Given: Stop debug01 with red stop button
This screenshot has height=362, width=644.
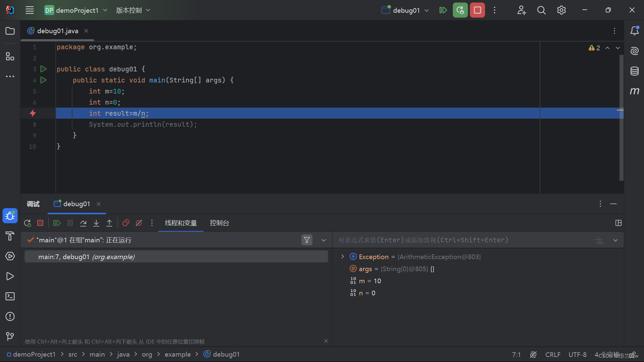Looking at the screenshot, I should click(477, 10).
